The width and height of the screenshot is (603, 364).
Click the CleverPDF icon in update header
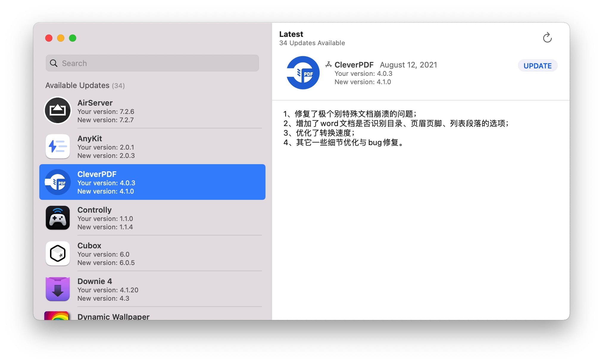click(301, 73)
